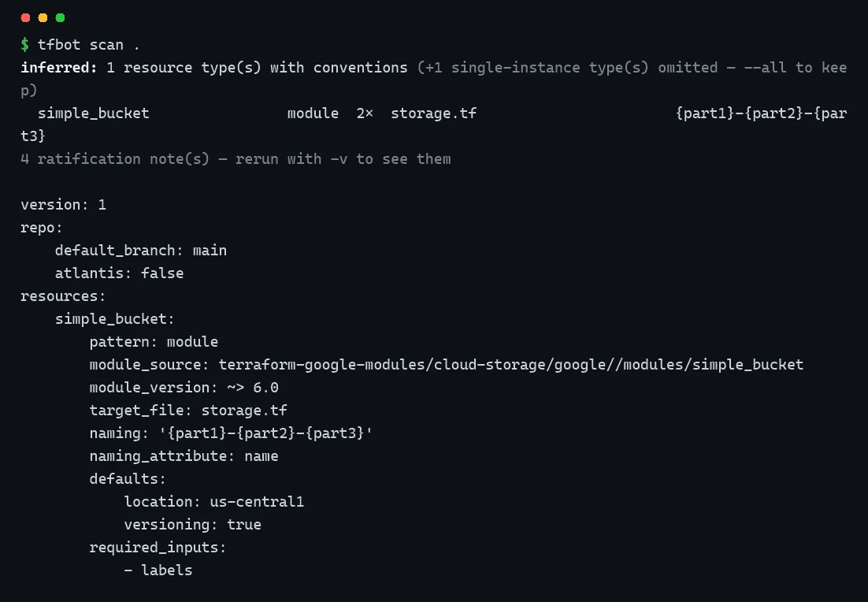The image size is (868, 602).
Task: Click the yellow minimize window dot
Action: pyautogui.click(x=43, y=17)
